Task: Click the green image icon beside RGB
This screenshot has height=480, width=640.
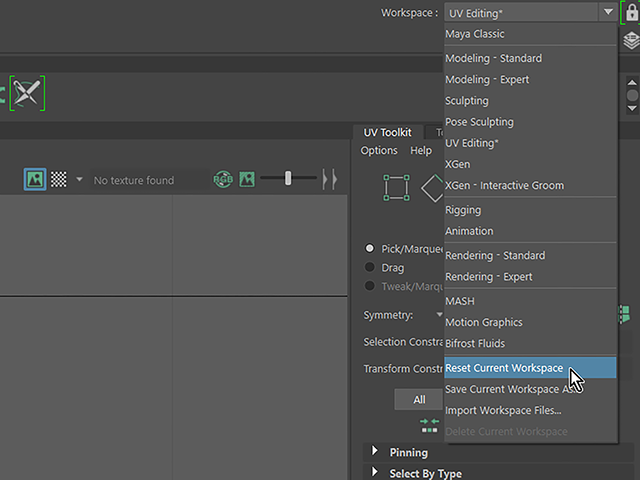Action: click(247, 179)
